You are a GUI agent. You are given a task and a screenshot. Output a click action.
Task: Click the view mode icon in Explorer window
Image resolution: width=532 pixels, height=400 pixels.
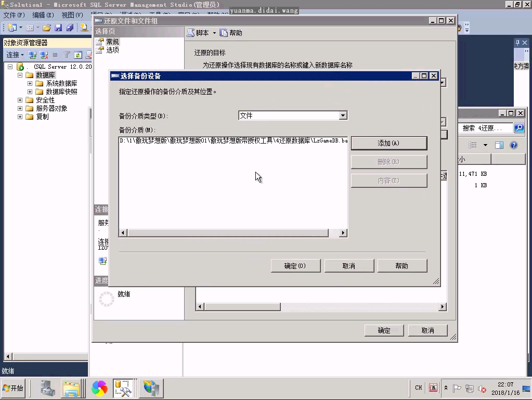[x=472, y=145]
